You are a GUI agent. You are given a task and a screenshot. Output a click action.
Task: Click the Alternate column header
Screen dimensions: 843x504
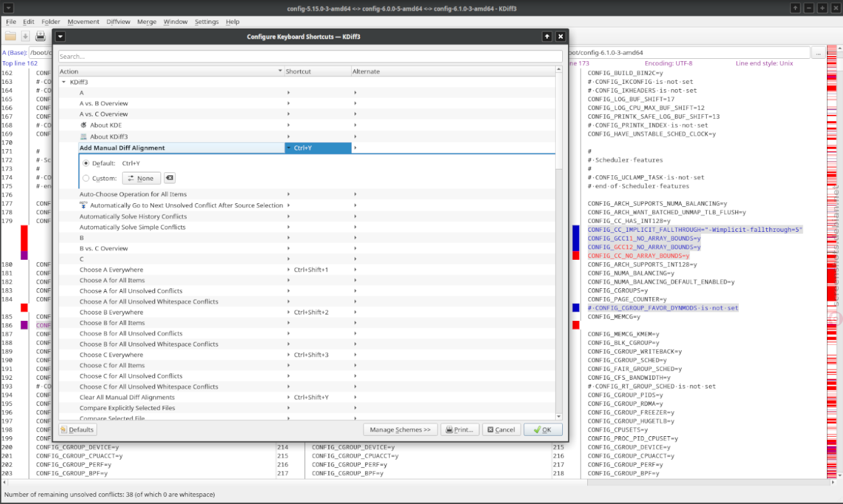click(x=453, y=71)
